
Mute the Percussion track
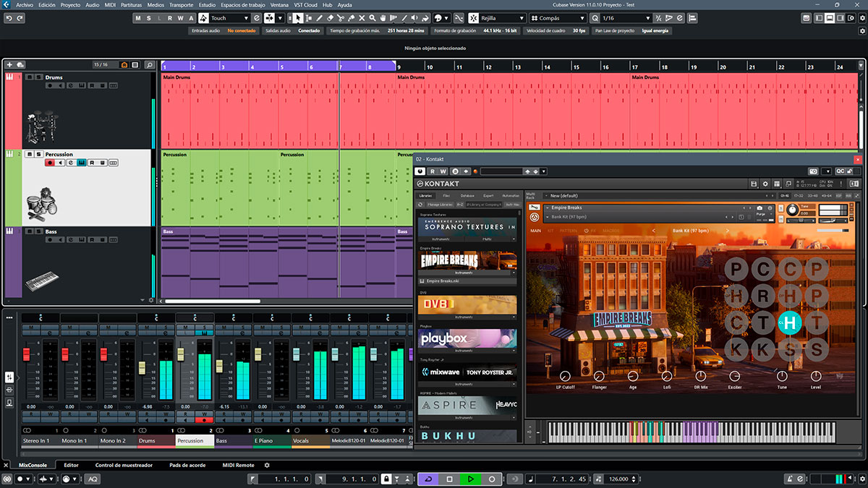[x=30, y=154]
